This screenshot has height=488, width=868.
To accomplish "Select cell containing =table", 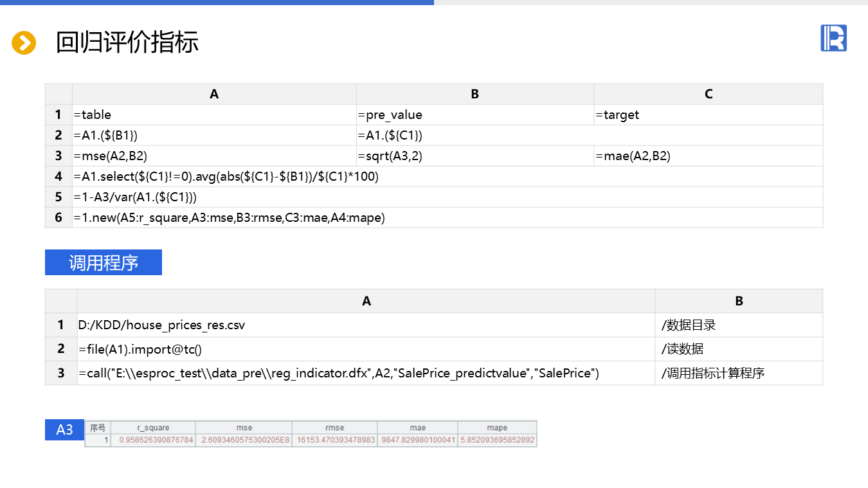I will pos(214,115).
